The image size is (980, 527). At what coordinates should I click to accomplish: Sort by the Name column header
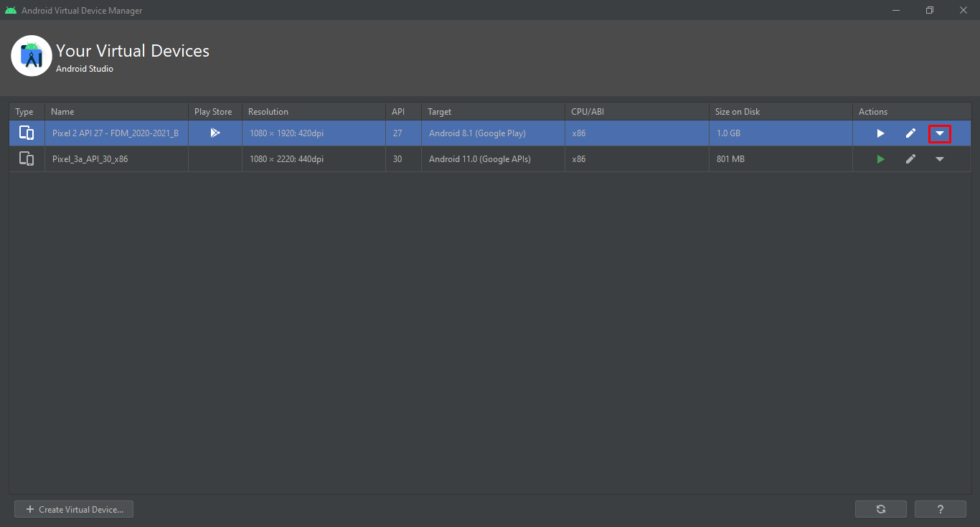click(116, 111)
